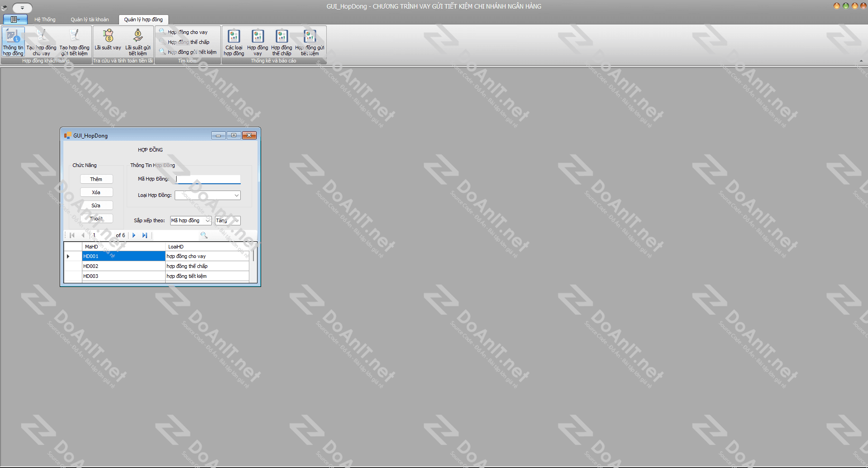Open Hợp đồng vay report icon
868x468 pixels.
tap(258, 42)
